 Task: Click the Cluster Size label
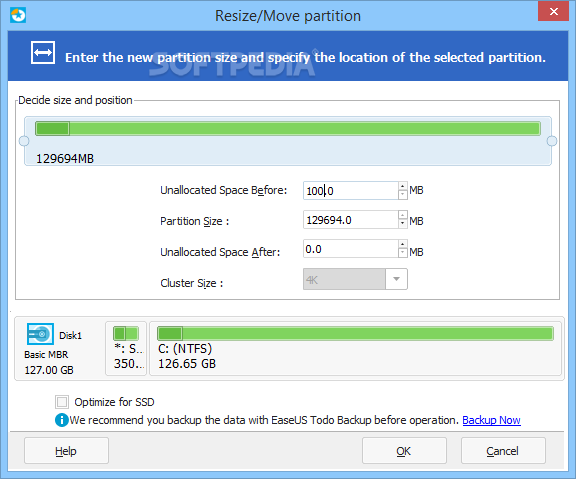(191, 283)
